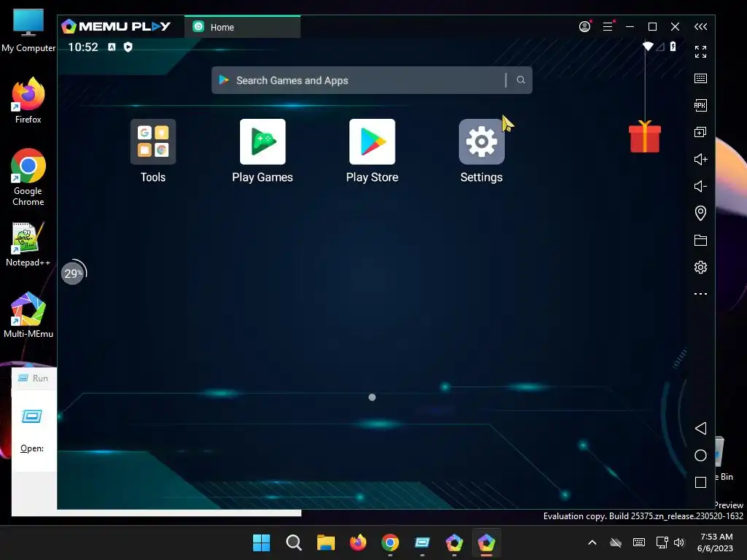
Task: Switch to the Home tab
Action: (x=242, y=27)
